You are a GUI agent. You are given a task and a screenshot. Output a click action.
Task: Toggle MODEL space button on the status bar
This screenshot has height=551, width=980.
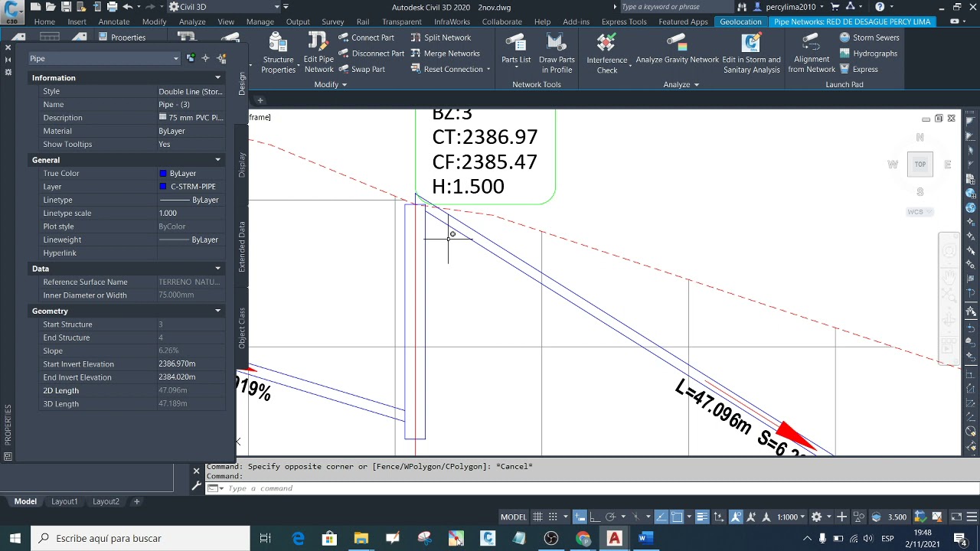[x=513, y=517]
